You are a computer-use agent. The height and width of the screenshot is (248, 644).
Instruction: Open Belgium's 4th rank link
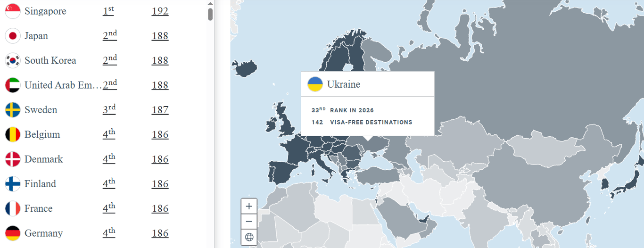tap(109, 134)
